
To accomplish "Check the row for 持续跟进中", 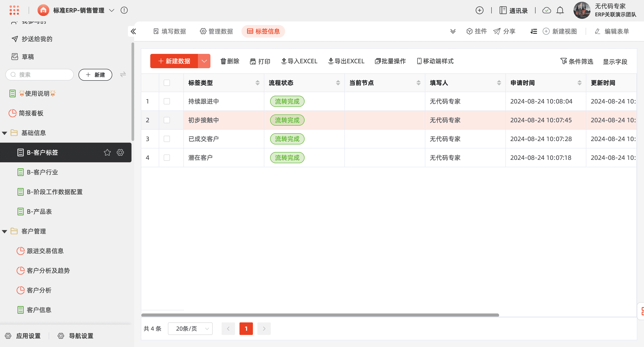I will click(167, 101).
